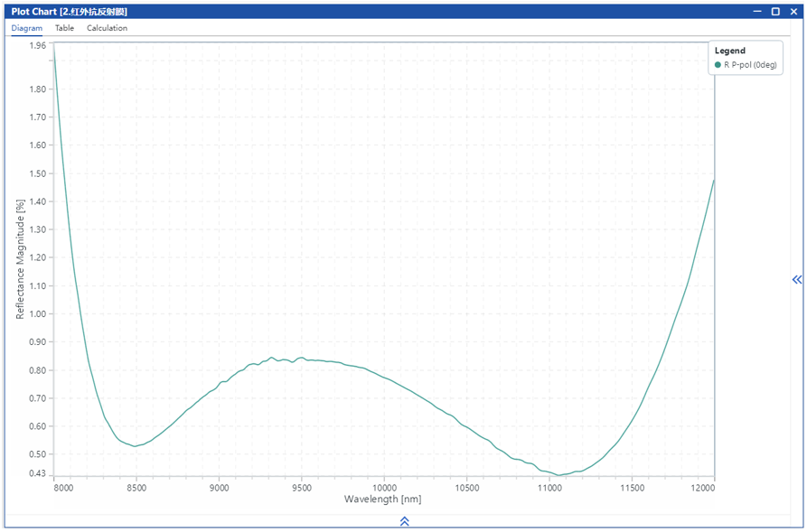The width and height of the screenshot is (807, 532).
Task: Minimize the Plot Chart window
Action: click(757, 12)
